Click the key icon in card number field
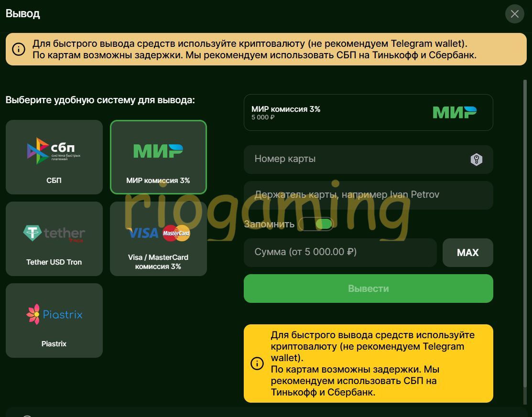Viewport: 532px width, 417px height. 477,160
